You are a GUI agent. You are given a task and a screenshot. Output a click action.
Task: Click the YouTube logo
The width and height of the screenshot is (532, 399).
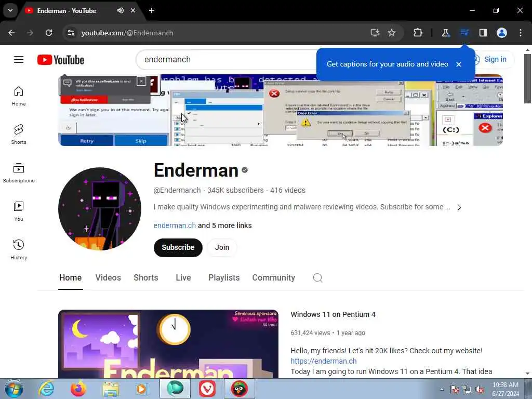click(61, 60)
